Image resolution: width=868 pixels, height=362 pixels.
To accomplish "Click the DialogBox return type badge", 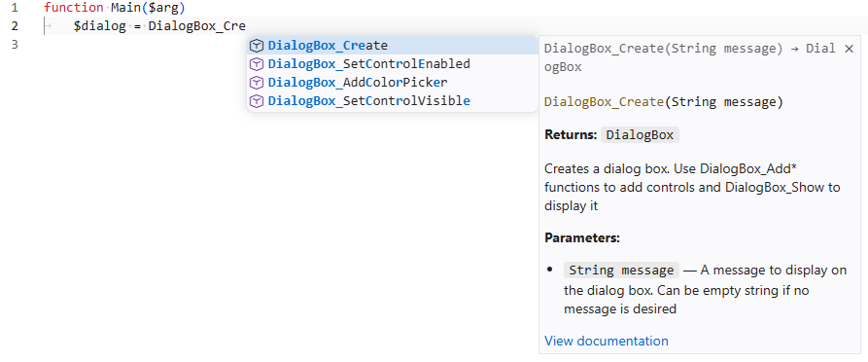I will pos(640,135).
